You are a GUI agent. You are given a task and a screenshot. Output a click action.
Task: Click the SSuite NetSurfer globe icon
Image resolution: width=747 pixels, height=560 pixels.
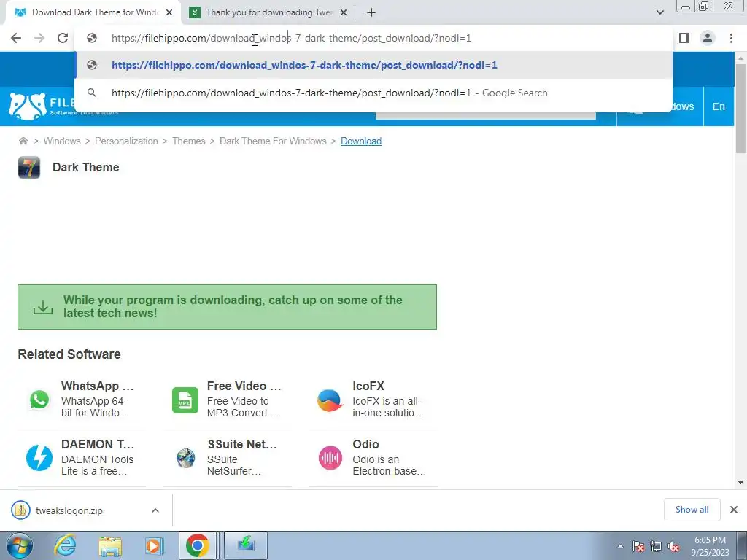click(185, 458)
